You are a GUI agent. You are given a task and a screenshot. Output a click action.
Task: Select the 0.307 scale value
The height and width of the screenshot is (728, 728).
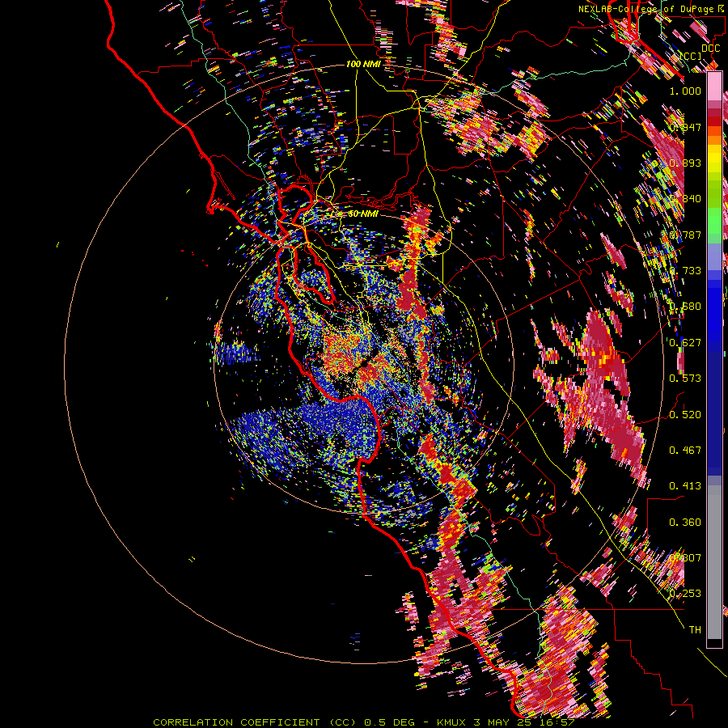click(685, 558)
